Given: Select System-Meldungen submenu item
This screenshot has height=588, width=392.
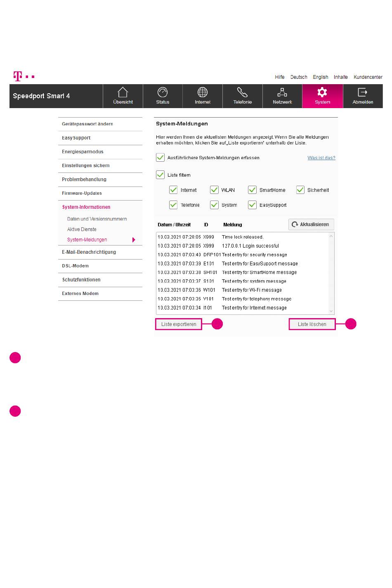Looking at the screenshot, I should click(87, 240).
